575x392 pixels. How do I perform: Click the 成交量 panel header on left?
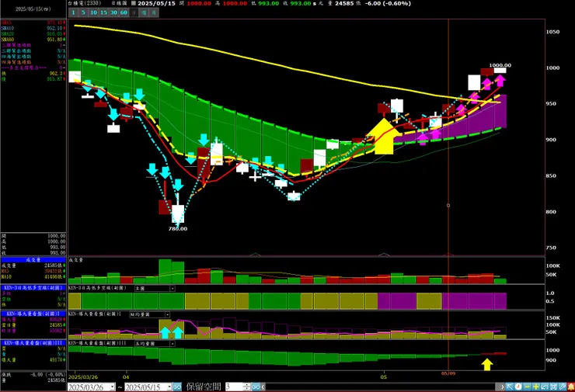tap(33, 260)
